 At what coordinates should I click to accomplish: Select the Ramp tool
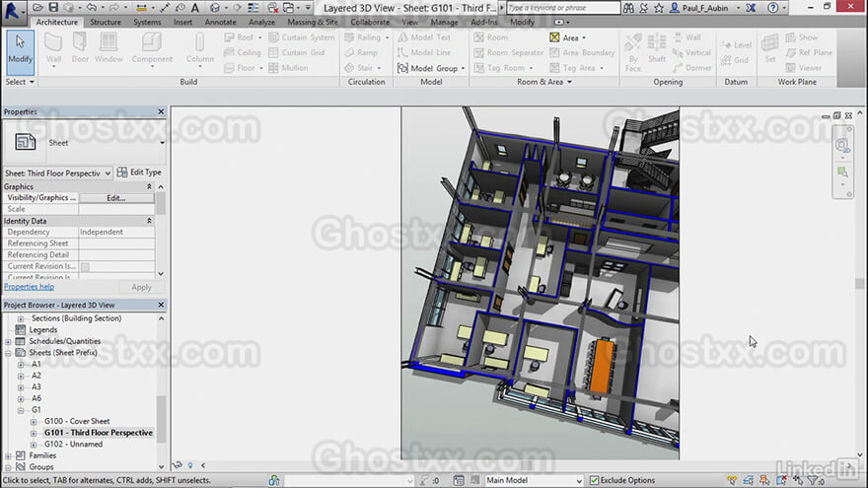coord(360,52)
